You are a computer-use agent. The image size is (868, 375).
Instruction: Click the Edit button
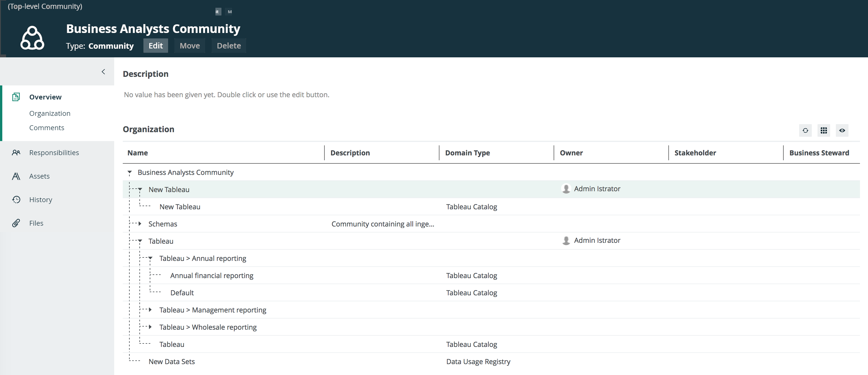click(155, 46)
